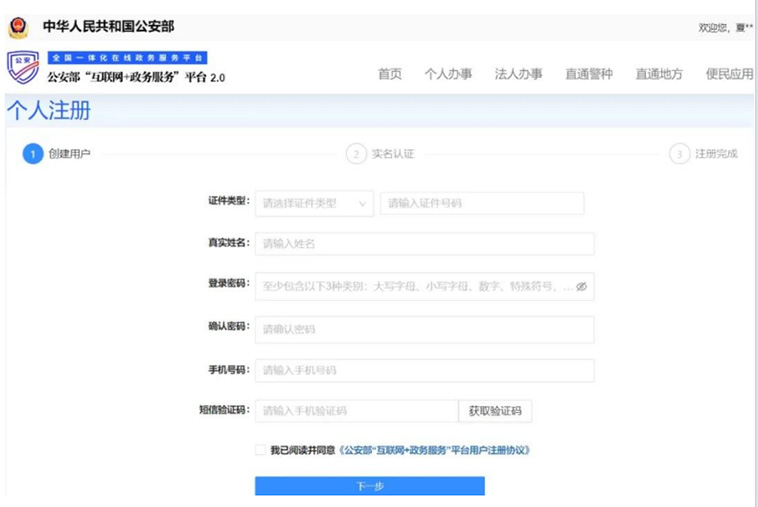Select 法人办事 in the navigation bar

click(x=518, y=74)
